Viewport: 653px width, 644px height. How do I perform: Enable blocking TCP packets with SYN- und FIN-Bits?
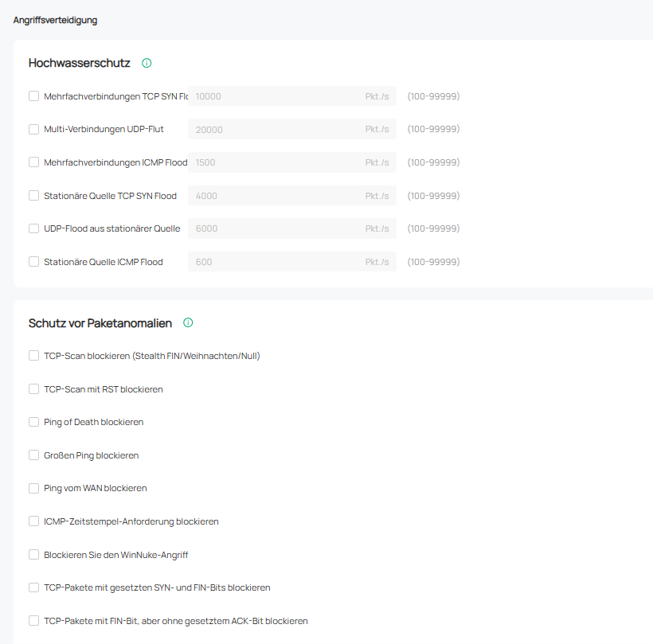click(34, 587)
